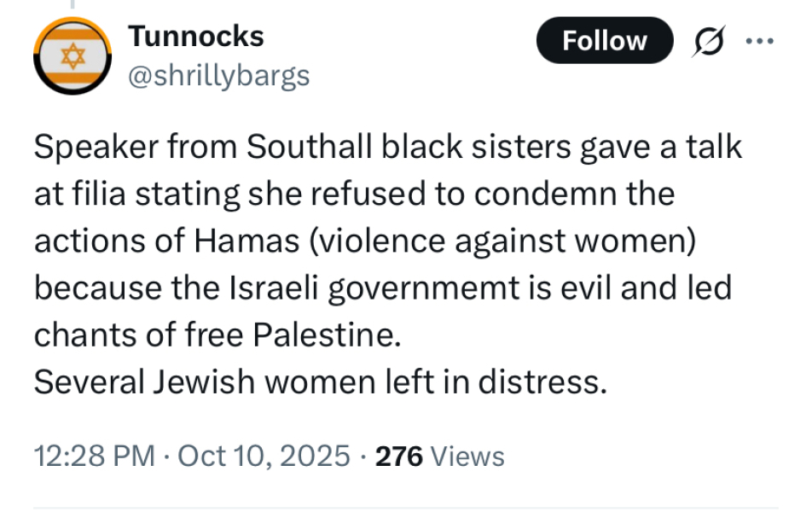Open the Grok slashed-circle icon
This screenshot has width=812, height=512.
pyautogui.click(x=708, y=40)
